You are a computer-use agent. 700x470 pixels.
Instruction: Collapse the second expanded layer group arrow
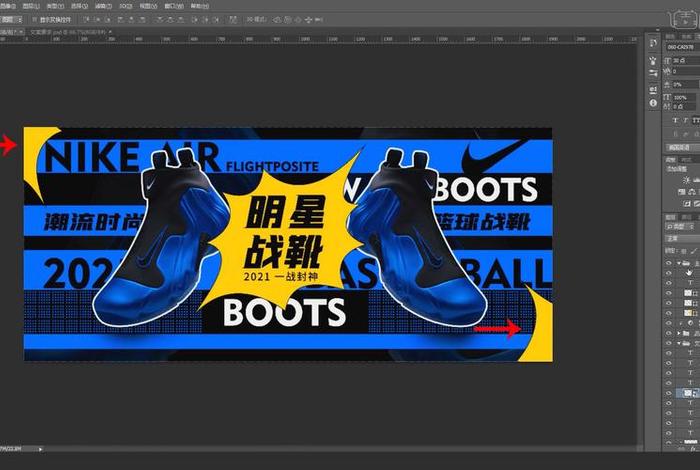point(679,343)
